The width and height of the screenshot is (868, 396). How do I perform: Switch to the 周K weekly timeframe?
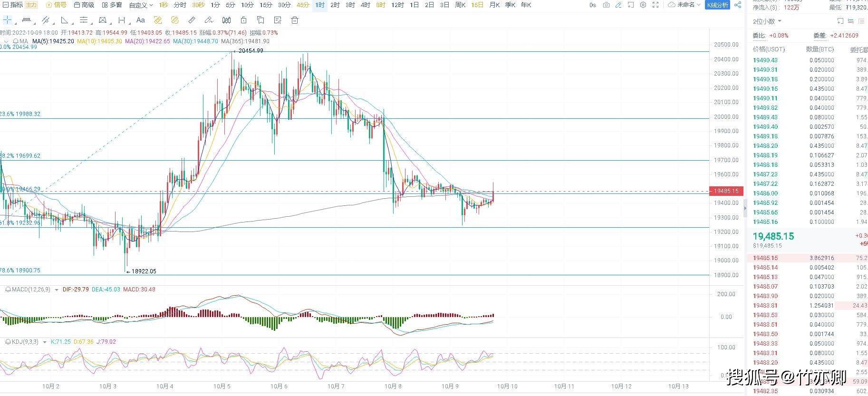460,5
